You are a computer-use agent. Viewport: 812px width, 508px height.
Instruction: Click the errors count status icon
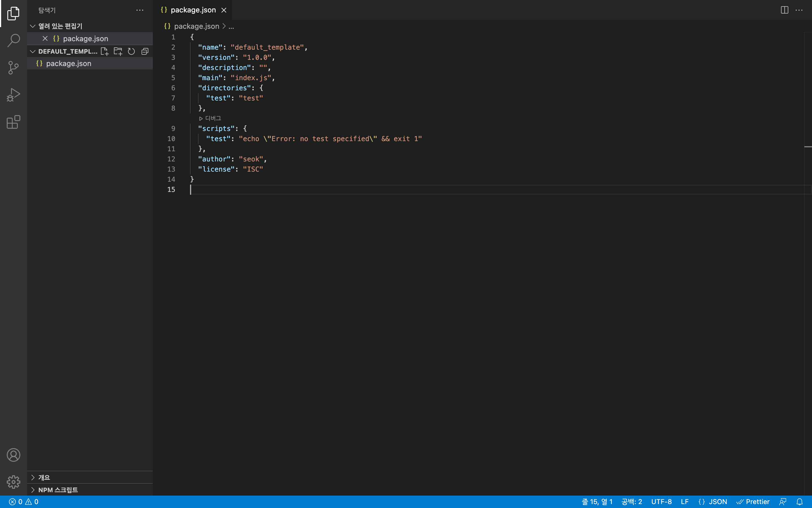[16, 502]
